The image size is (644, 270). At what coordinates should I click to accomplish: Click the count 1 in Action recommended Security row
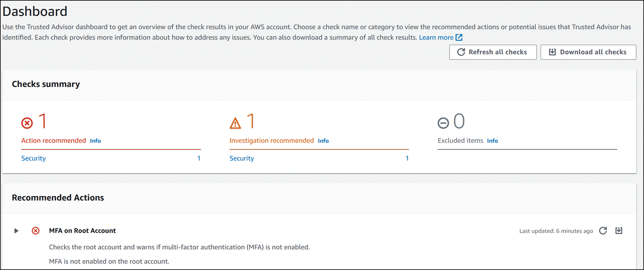pos(199,158)
